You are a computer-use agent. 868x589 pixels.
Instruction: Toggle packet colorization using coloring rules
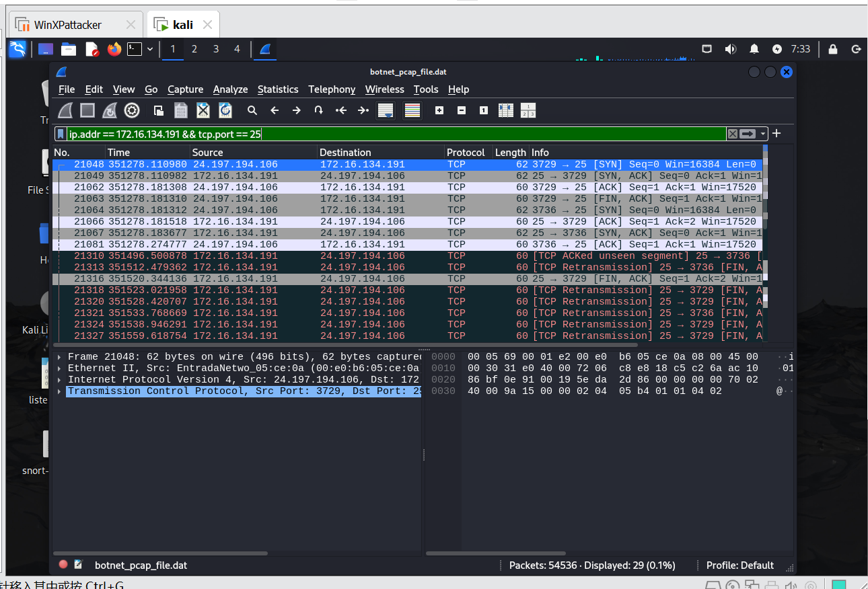pyautogui.click(x=412, y=110)
